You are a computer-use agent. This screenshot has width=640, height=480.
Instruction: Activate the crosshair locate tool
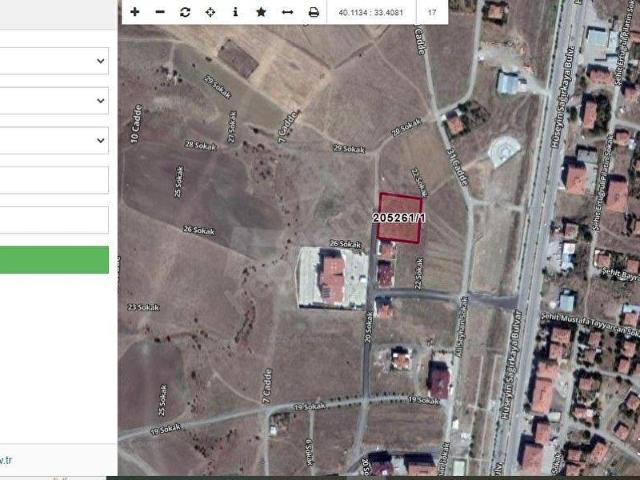click(210, 12)
